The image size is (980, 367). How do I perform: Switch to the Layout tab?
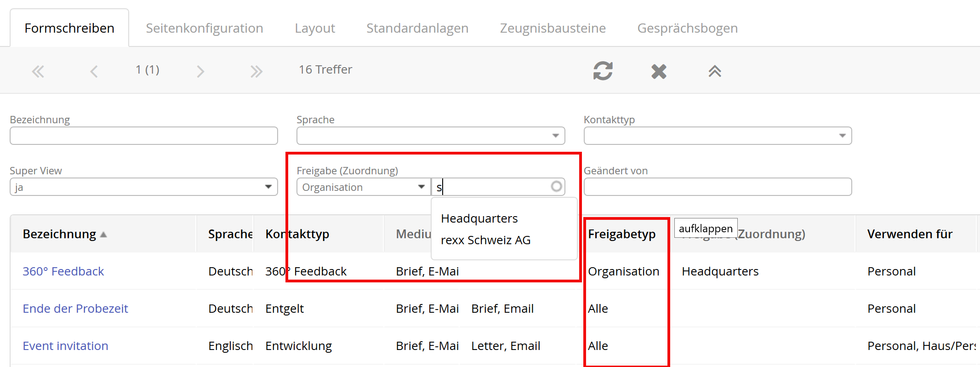coord(315,28)
